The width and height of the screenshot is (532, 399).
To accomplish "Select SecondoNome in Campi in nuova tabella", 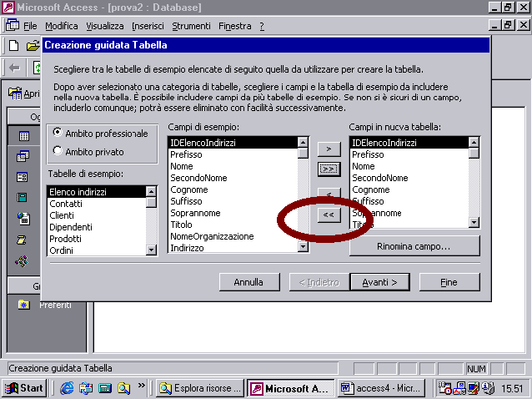I will (x=409, y=178).
